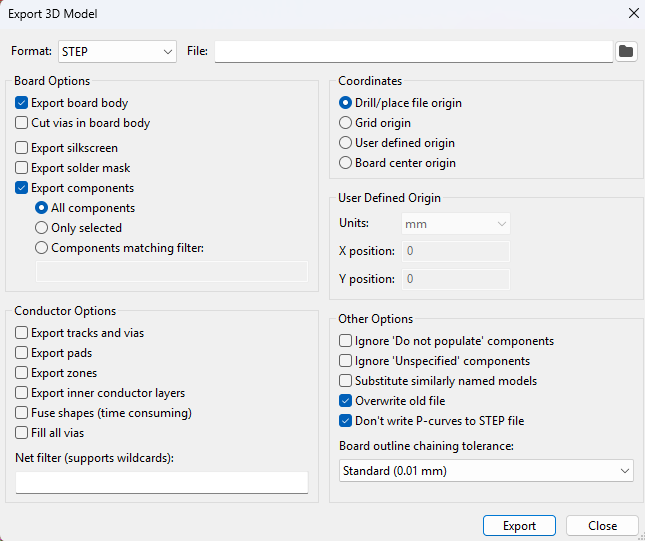Click the folder browse icon next to File
This screenshot has width=645, height=541.
[627, 51]
